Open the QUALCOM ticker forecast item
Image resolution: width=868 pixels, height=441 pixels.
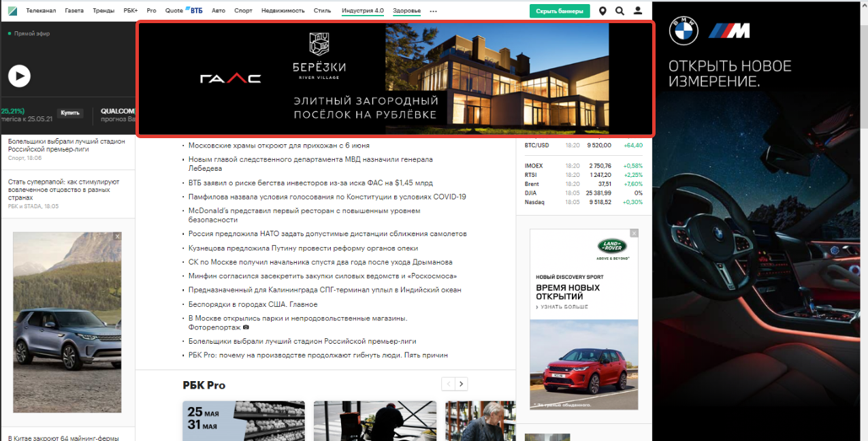click(118, 114)
